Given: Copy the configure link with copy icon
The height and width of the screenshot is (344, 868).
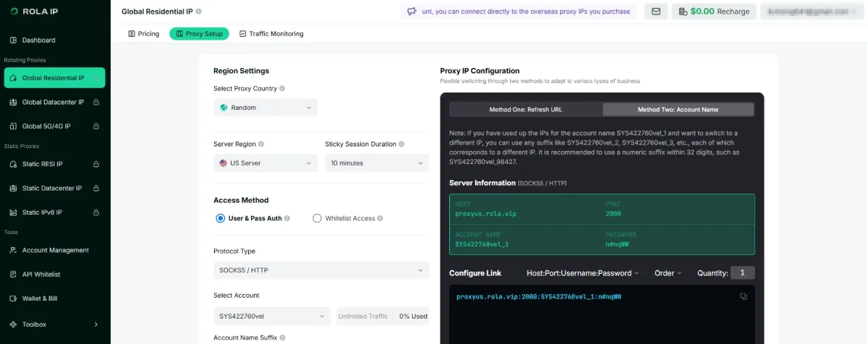Looking at the screenshot, I should coord(744,296).
